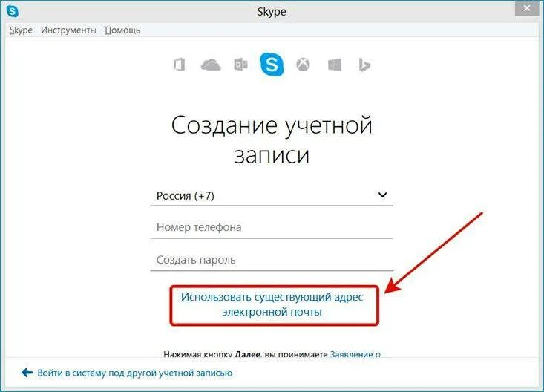
Task: Click the Outlook icon in the services row
Action: pyautogui.click(x=240, y=65)
